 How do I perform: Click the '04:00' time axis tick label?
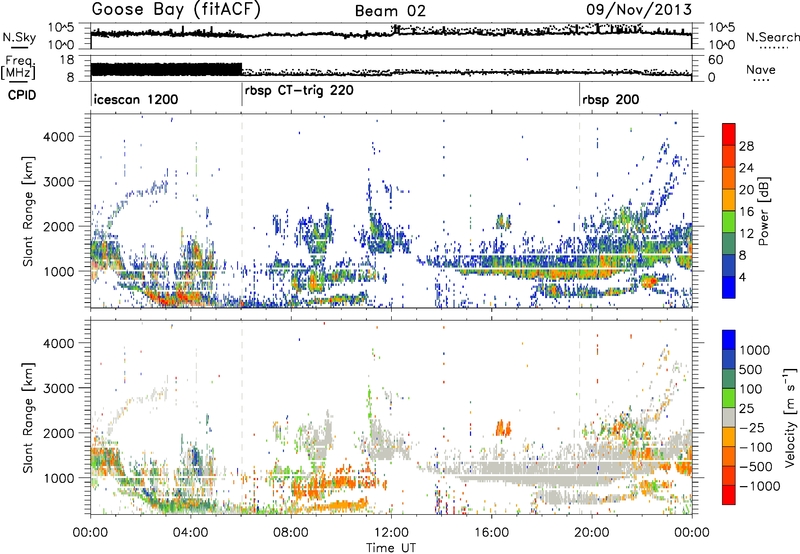[x=191, y=533]
